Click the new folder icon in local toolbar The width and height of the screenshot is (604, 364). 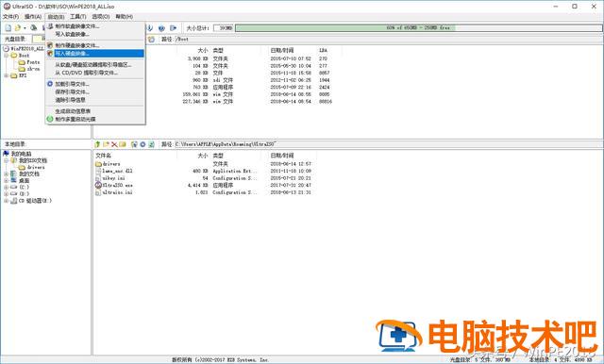106,144
